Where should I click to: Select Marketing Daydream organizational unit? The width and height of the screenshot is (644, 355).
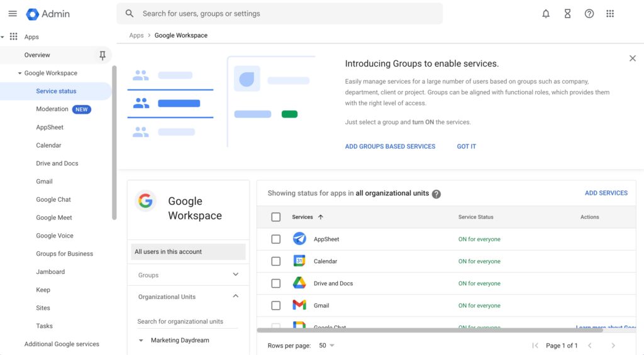180,340
